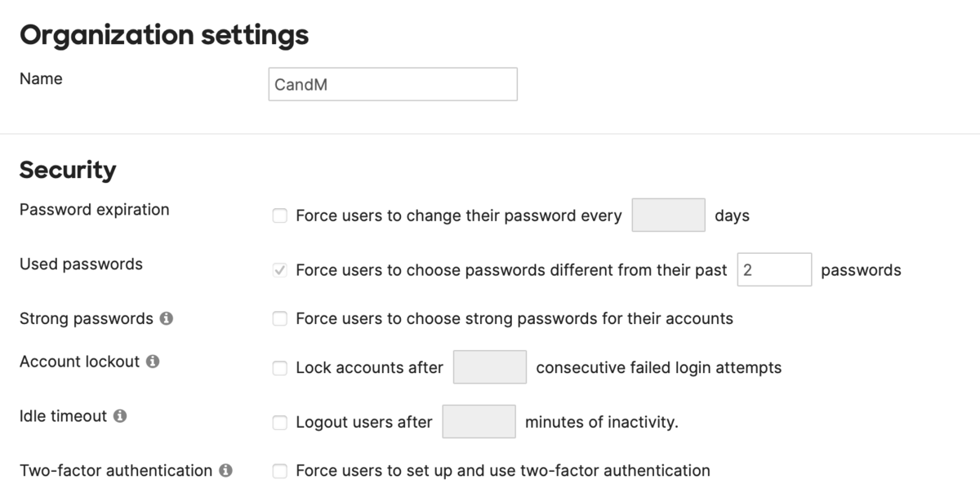The height and width of the screenshot is (493, 980).
Task: Click the "Force users to choose strong passwords" text
Action: 514,318
